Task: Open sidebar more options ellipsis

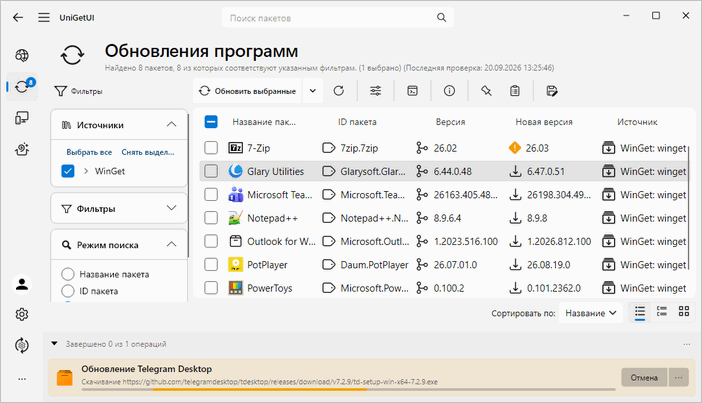Action: [x=22, y=379]
